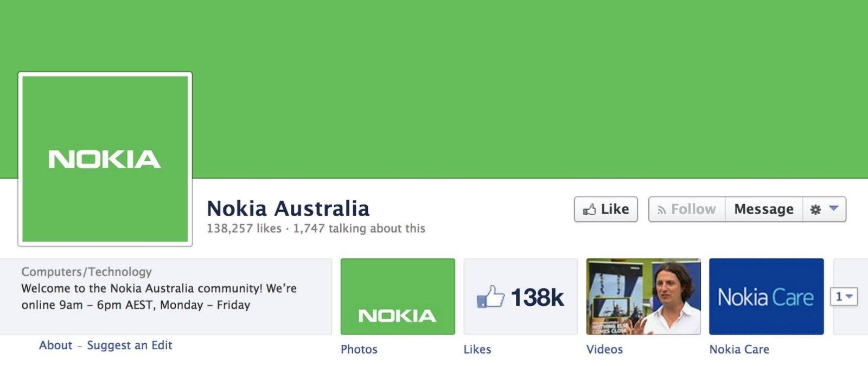Click the Nokia Australia page title
The height and width of the screenshot is (366, 868).
(x=288, y=209)
